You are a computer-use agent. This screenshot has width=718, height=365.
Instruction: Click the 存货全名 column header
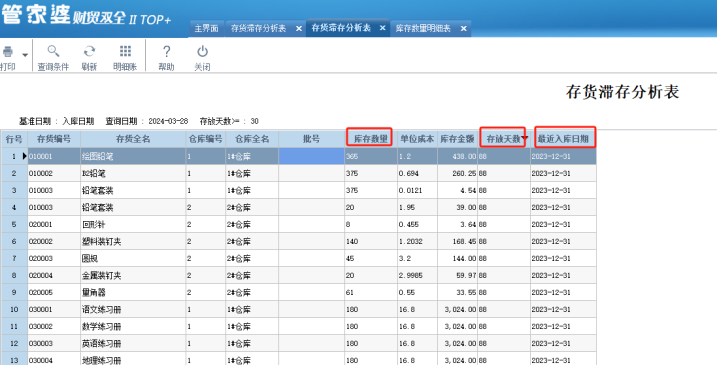tap(133, 139)
